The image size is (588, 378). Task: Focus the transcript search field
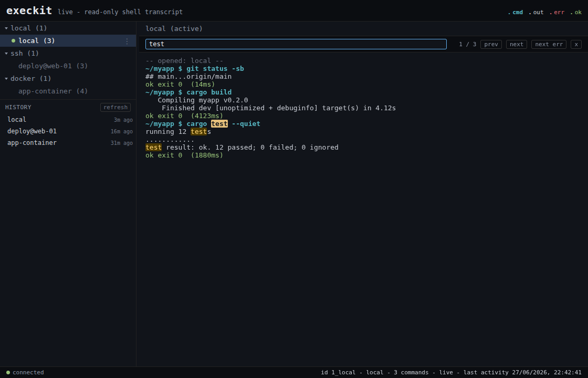pyautogui.click(x=296, y=44)
